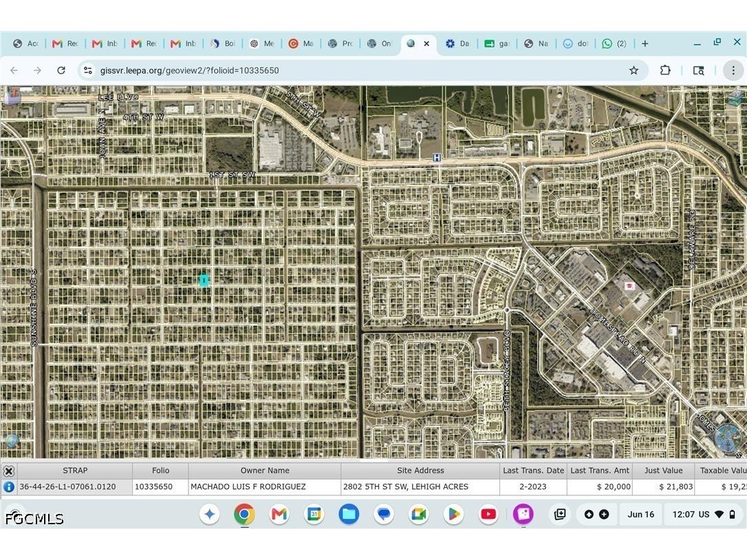Switch to the WhatsApp (2) tab
This screenshot has width=747, height=560.
click(x=614, y=43)
